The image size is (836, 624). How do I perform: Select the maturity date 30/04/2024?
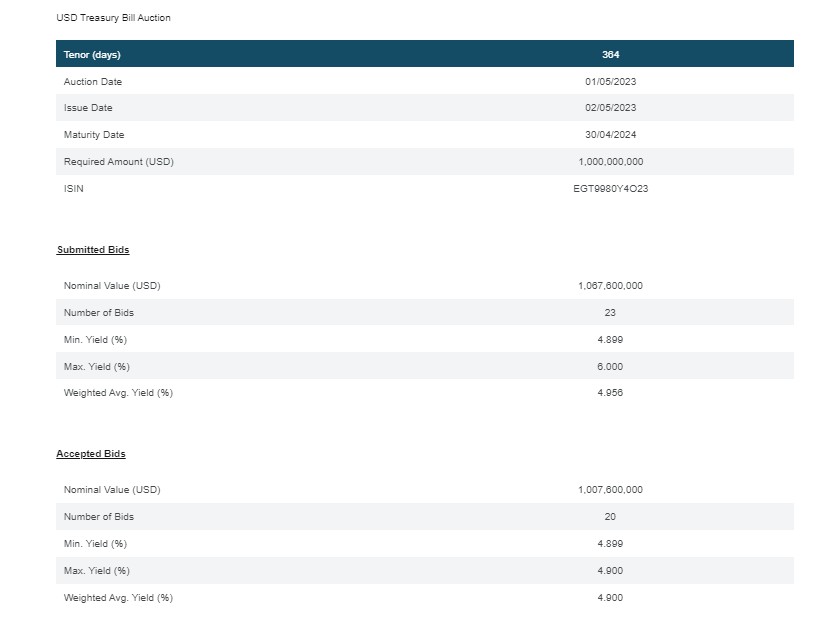[x=610, y=135]
